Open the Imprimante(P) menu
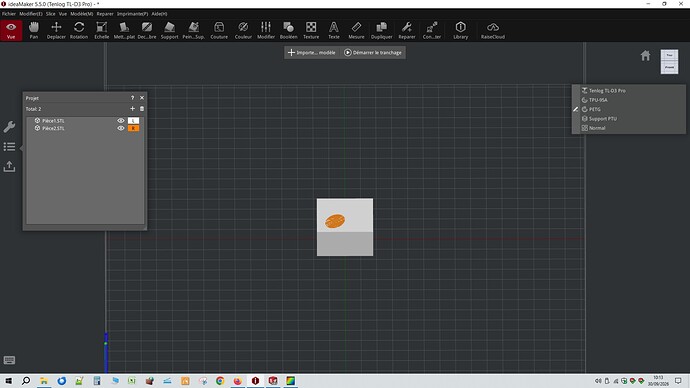The height and width of the screenshot is (388, 690). [x=132, y=14]
